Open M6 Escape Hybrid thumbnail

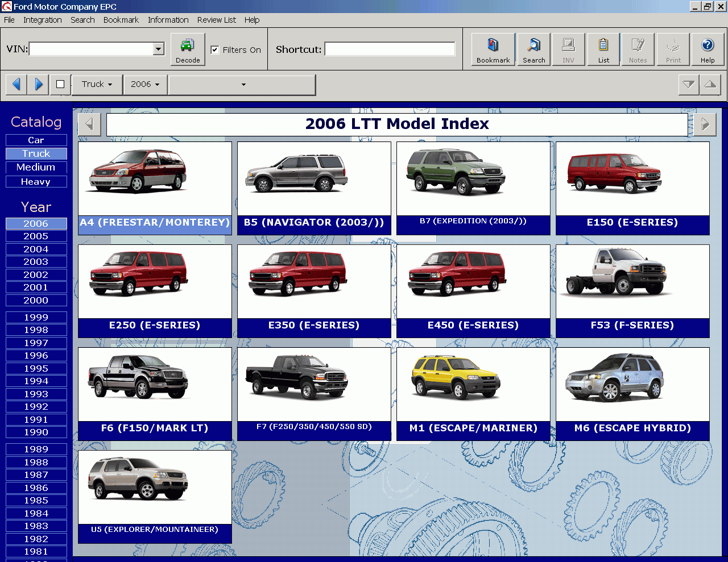(x=632, y=394)
